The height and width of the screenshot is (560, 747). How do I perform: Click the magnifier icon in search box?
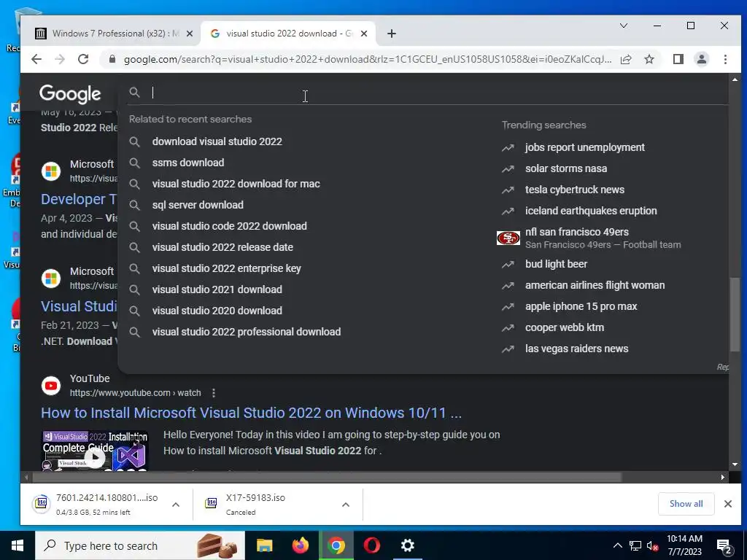[134, 93]
